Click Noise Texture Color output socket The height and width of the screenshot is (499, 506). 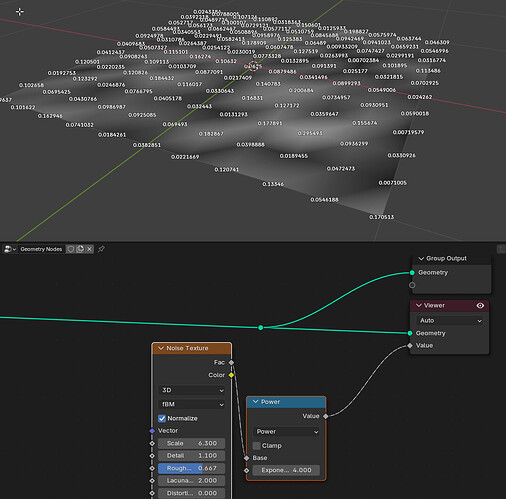231,375
